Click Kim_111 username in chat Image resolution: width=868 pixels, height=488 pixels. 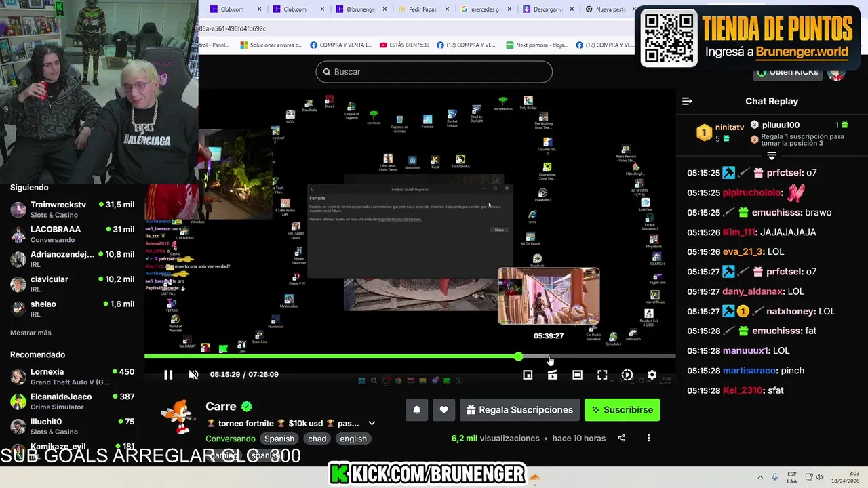(x=740, y=232)
